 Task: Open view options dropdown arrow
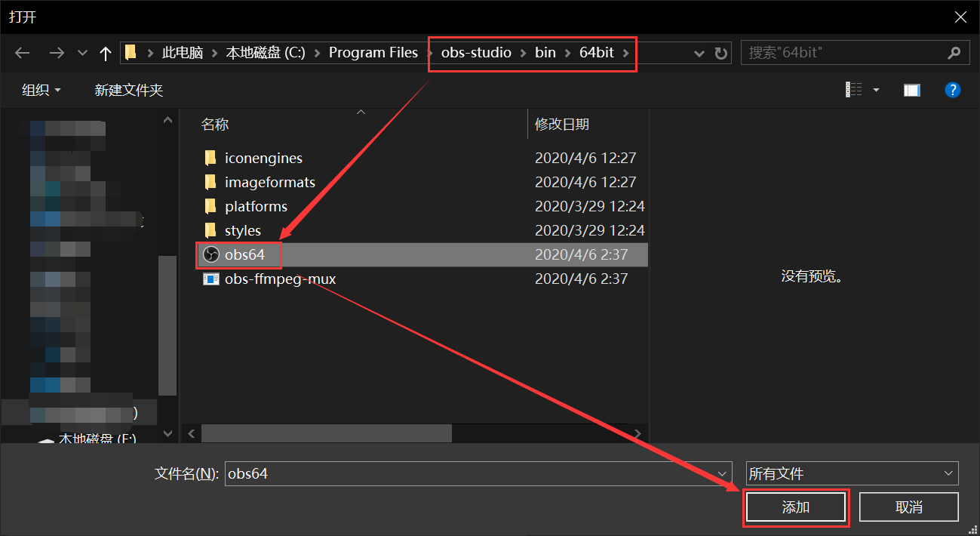point(876,90)
